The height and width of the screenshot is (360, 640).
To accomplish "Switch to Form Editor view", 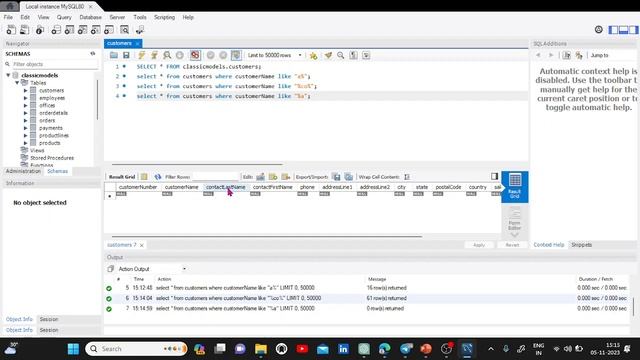I will [514, 220].
